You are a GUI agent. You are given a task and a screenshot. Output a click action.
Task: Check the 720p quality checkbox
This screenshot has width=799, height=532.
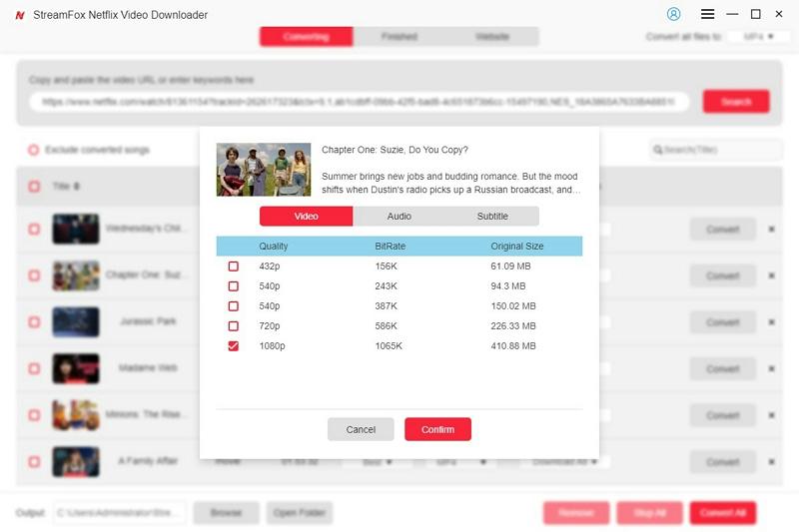pyautogui.click(x=234, y=325)
